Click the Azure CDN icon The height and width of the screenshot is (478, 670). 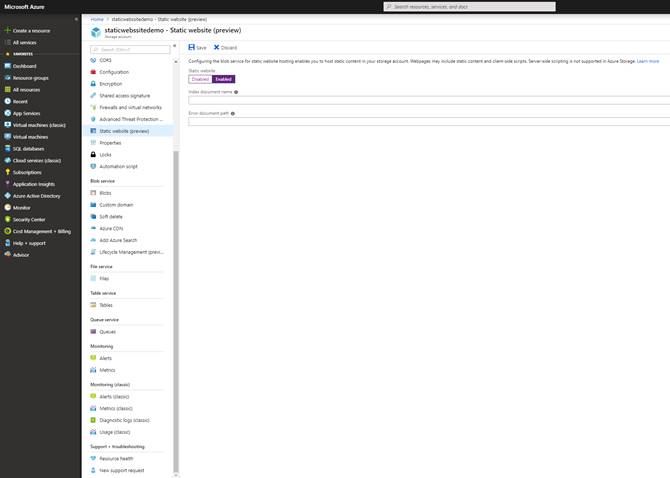93,228
